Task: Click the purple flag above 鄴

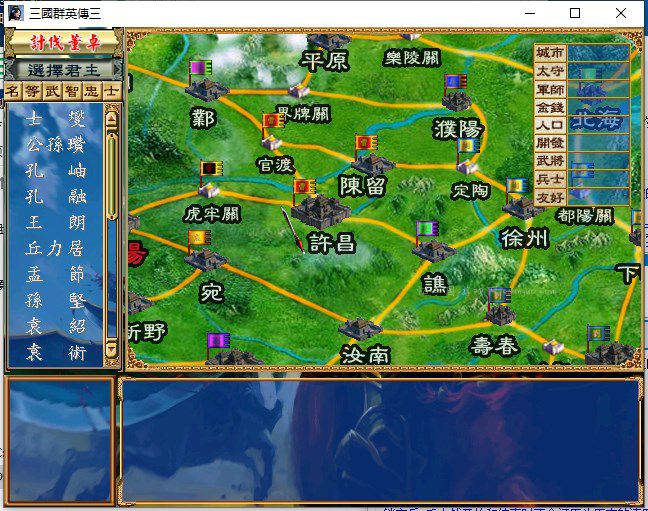Action: (200, 68)
